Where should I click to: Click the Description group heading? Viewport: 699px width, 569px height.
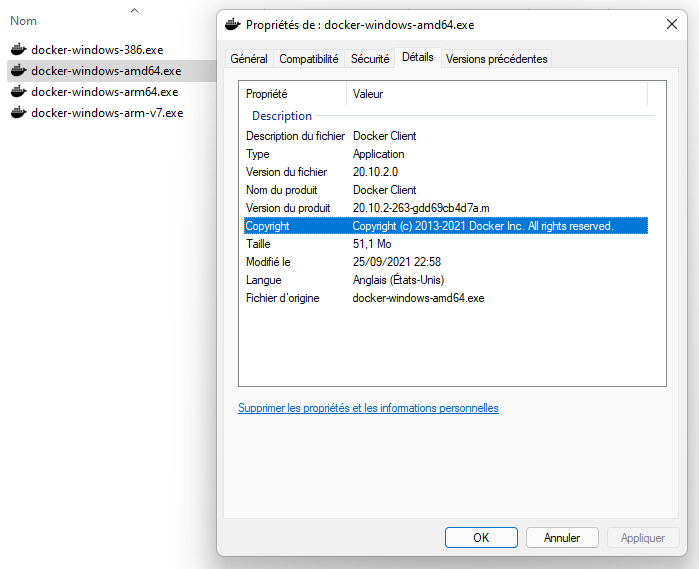[x=282, y=116]
